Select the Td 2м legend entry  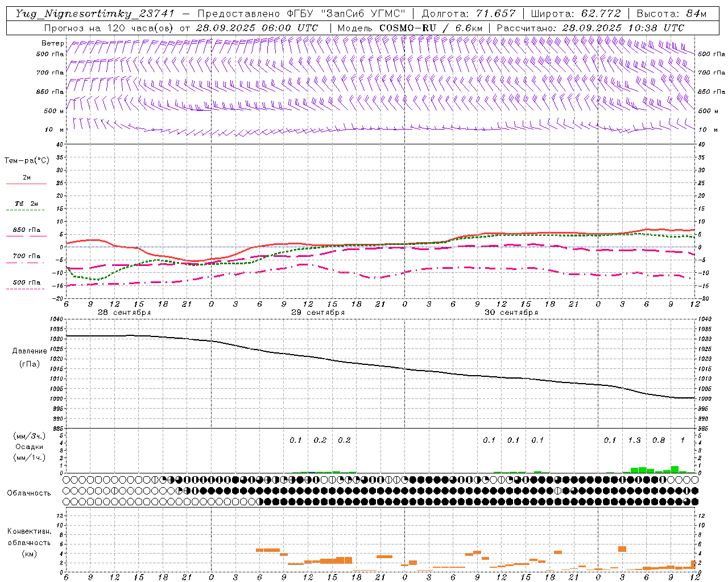point(26,203)
